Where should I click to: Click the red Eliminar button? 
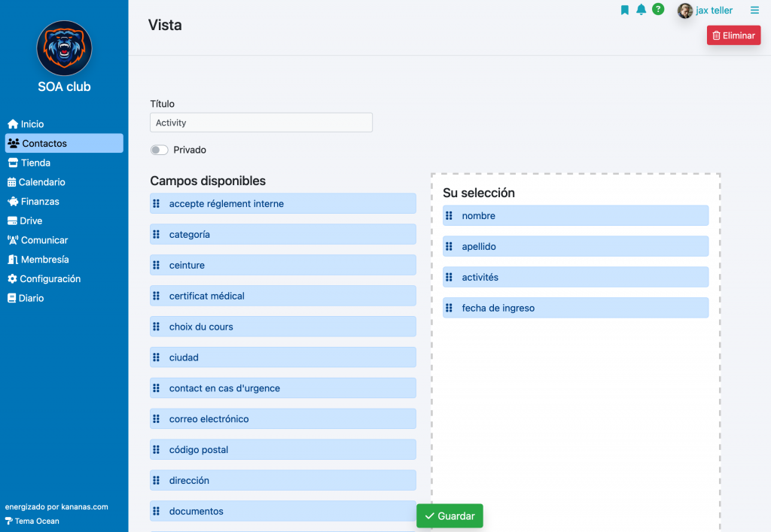733,35
